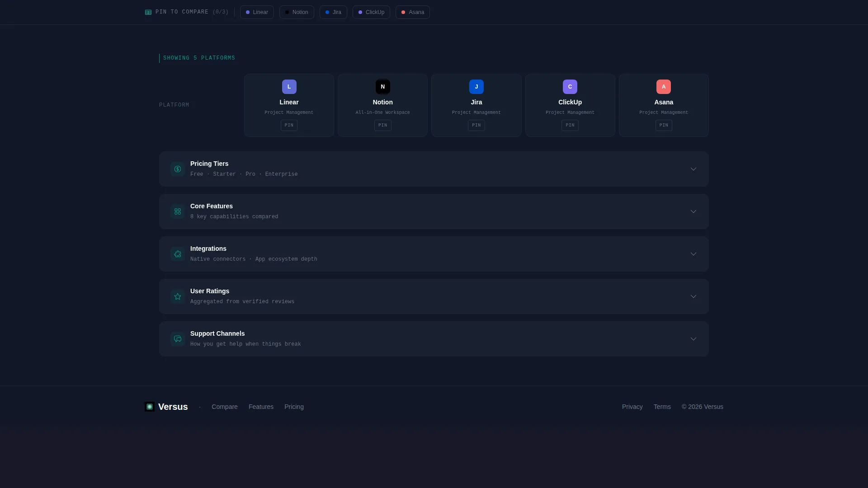Click the Linear 'L' logo avatar
868x488 pixels.
[x=289, y=87]
